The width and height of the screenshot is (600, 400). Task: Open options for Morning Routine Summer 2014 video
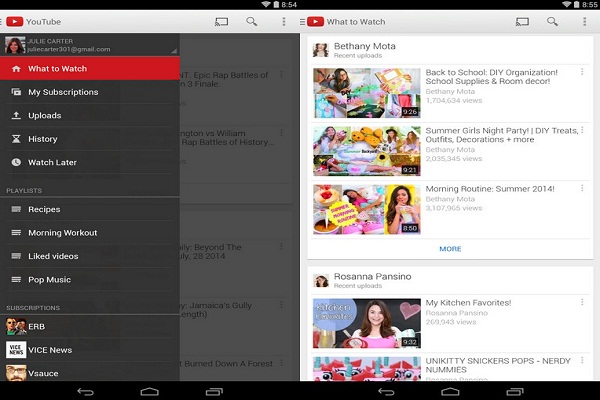[x=582, y=188]
